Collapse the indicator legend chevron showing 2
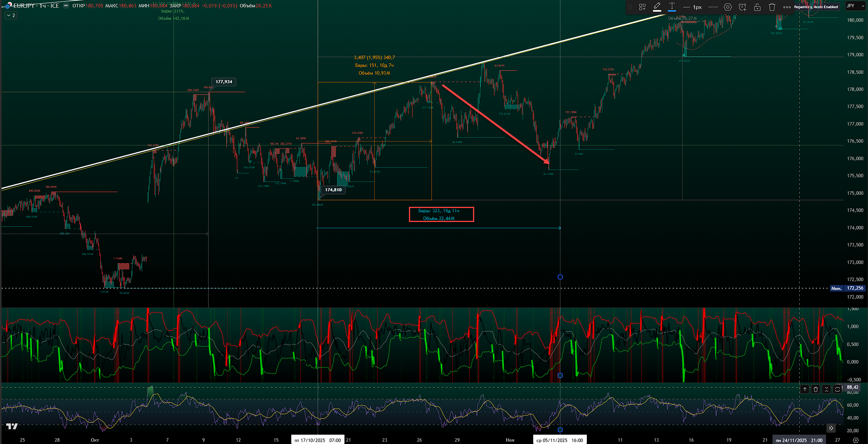The height and width of the screenshot is (444, 868). pos(11,16)
